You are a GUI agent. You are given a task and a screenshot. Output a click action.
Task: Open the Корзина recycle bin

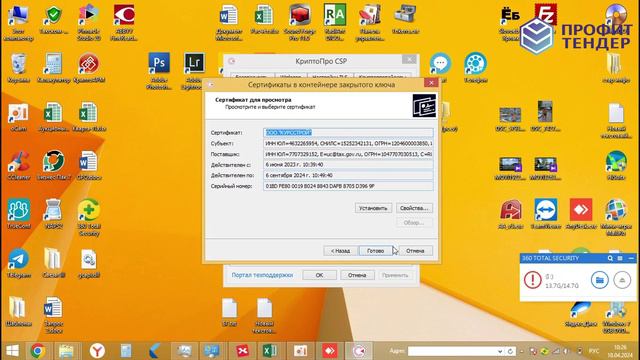point(18,68)
